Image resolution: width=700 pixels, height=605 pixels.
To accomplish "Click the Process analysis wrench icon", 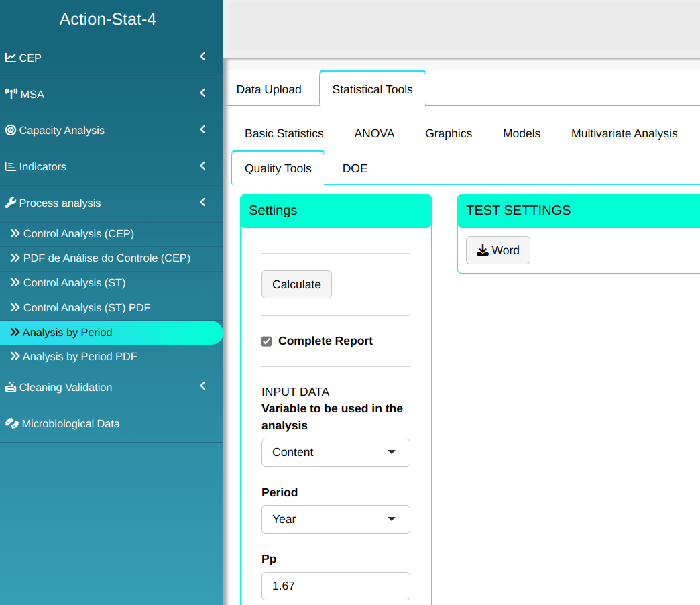I will 11,203.
